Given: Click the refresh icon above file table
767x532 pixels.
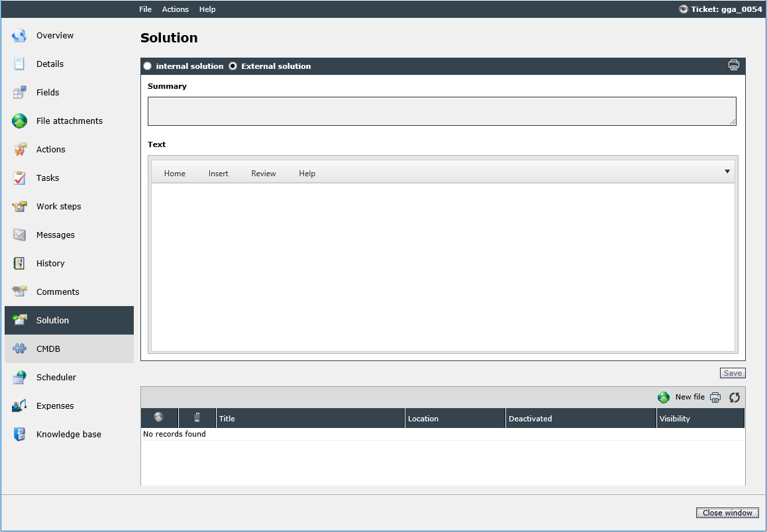Looking at the screenshot, I should [735, 398].
